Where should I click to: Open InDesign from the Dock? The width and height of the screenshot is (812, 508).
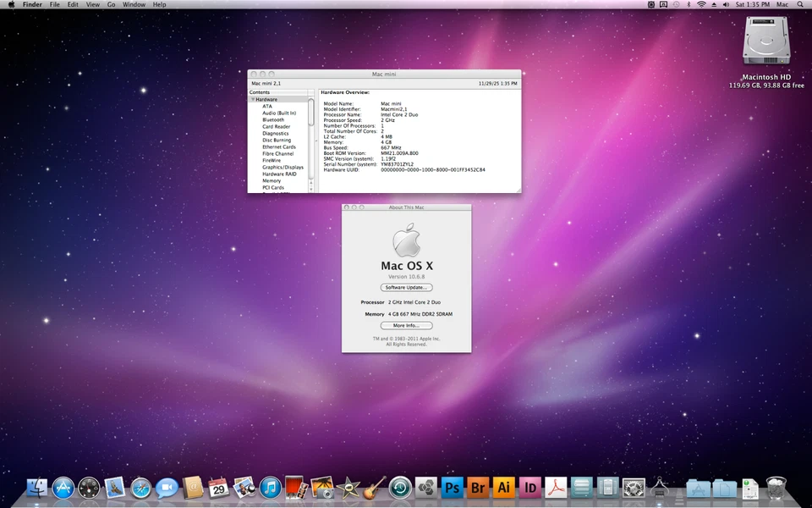(529, 488)
